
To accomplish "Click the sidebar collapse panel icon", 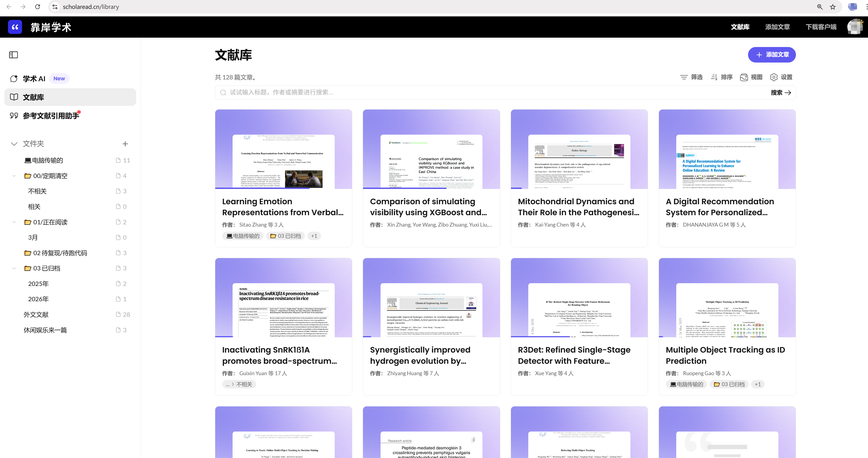I will click(13, 55).
